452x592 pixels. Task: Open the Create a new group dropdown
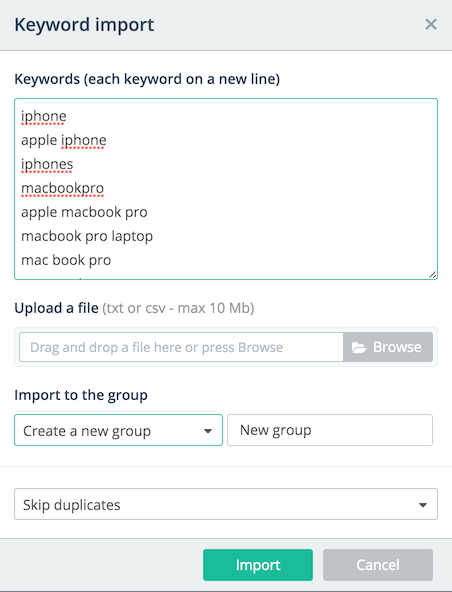tap(118, 430)
